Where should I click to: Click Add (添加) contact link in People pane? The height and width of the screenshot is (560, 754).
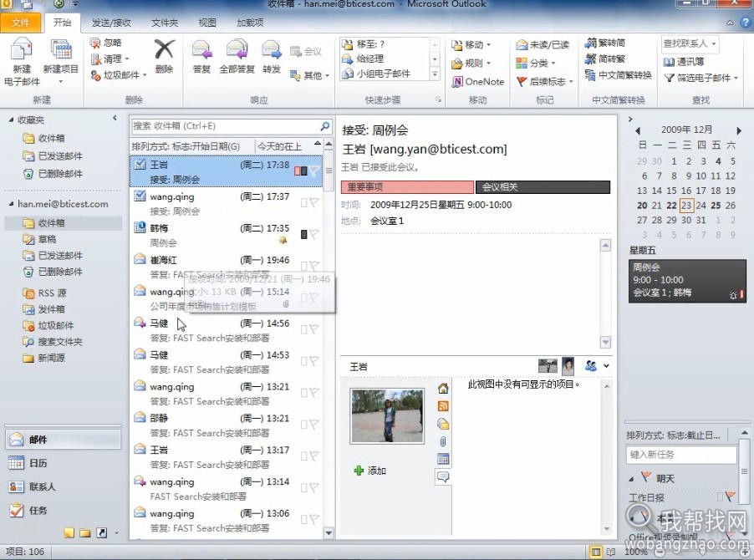[x=370, y=471]
